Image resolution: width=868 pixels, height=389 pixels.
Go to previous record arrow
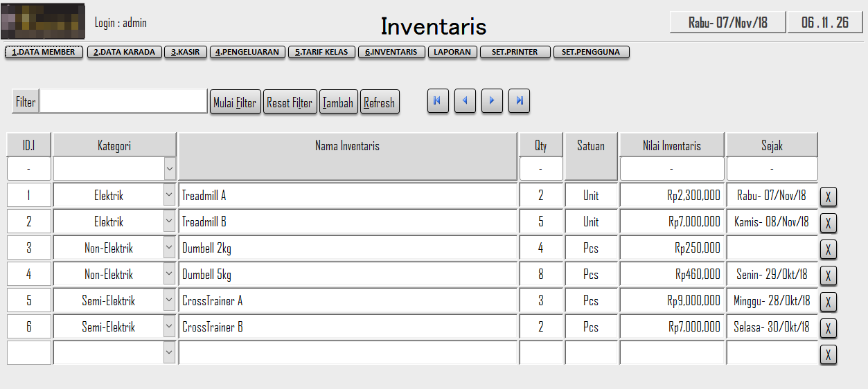pos(465,101)
